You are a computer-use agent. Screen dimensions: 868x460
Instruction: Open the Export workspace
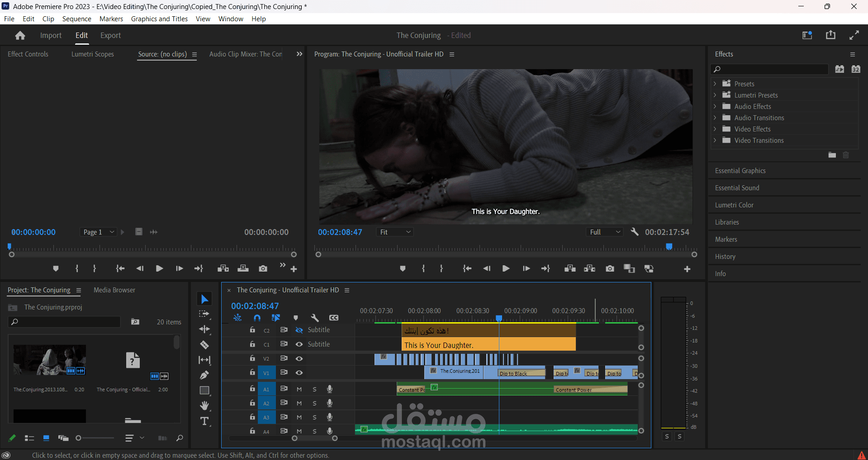110,36
